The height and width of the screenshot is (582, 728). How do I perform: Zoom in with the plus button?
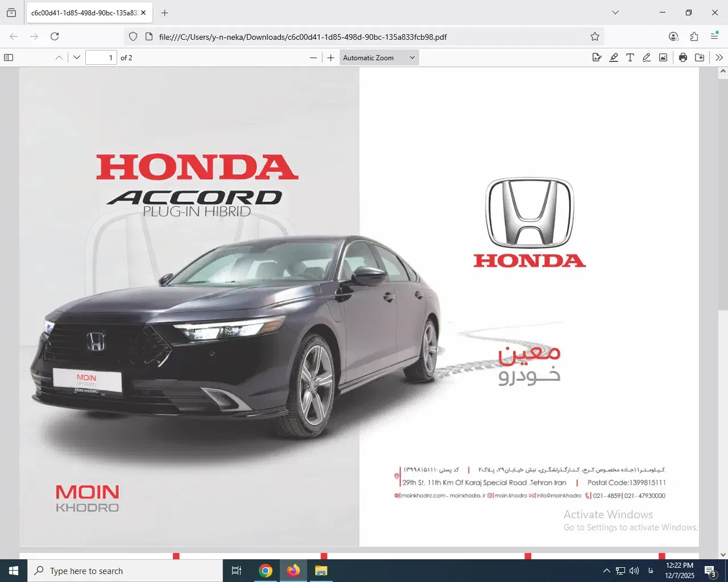pos(331,57)
